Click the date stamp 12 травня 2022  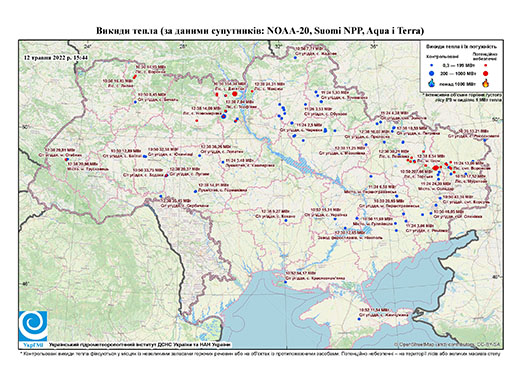[56, 57]
